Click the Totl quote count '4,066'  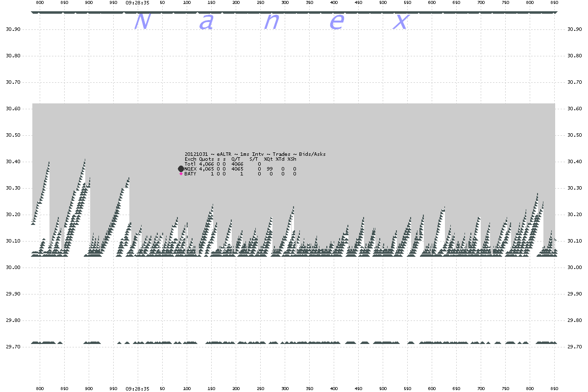(x=207, y=164)
